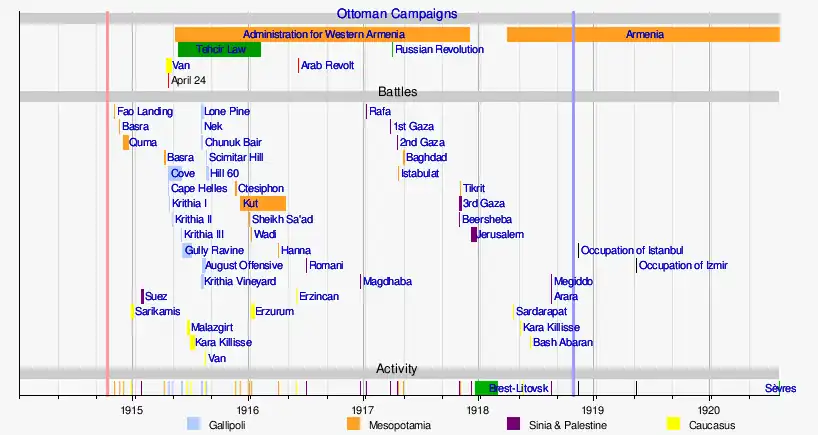
Task: Open the Sarikamis battle link
Action: (x=157, y=311)
